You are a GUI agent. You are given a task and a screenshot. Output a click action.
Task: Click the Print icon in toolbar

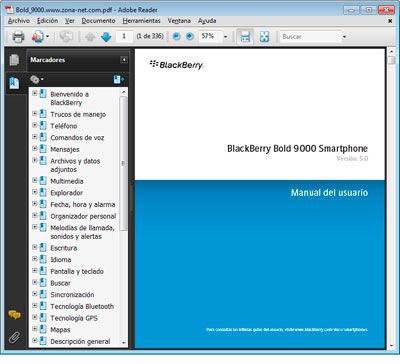coord(18,36)
